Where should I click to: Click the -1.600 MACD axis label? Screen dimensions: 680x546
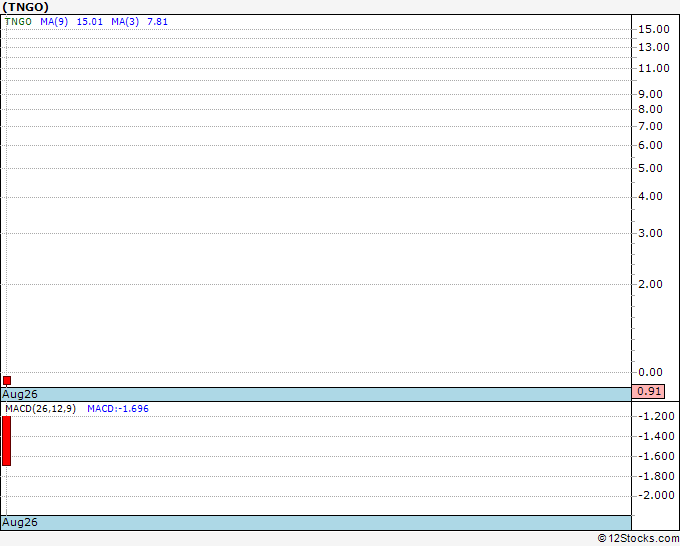pos(657,456)
